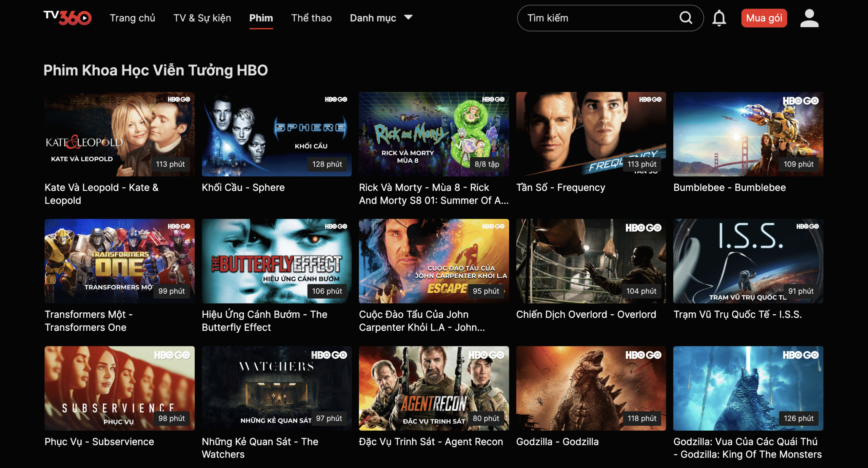This screenshot has height=468, width=868.
Task: Click the Bumblebee title link
Action: [729, 188]
